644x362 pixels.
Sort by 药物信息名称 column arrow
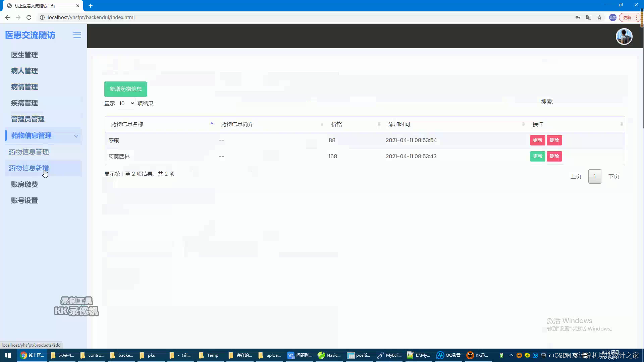click(x=212, y=123)
